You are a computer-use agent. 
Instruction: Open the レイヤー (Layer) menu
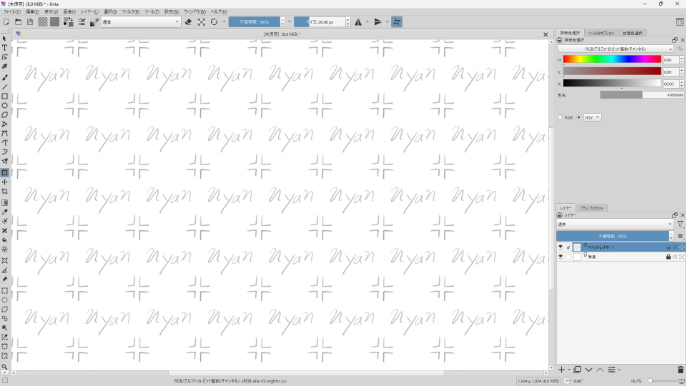coord(90,12)
